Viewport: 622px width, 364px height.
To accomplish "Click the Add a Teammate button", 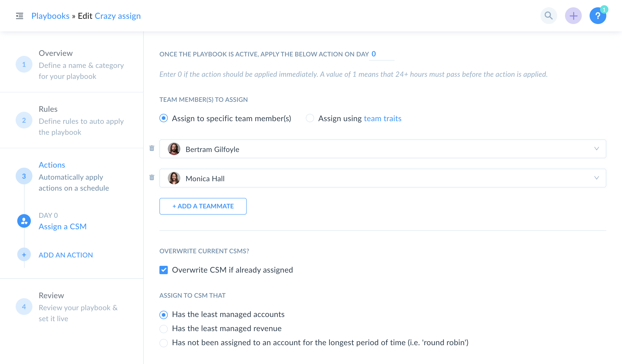I will click(203, 206).
